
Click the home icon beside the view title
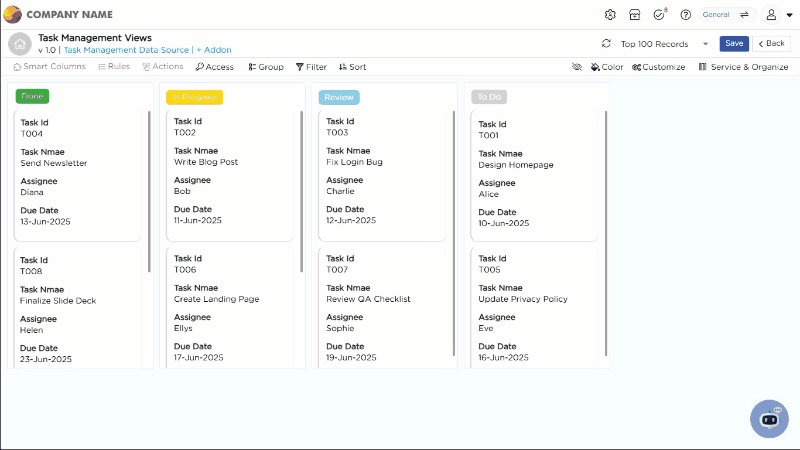click(x=19, y=43)
